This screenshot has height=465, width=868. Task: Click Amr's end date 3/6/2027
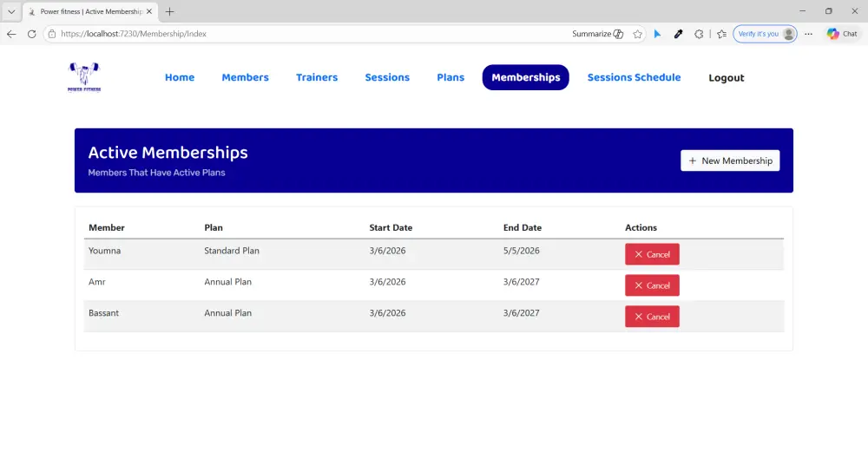point(521,282)
